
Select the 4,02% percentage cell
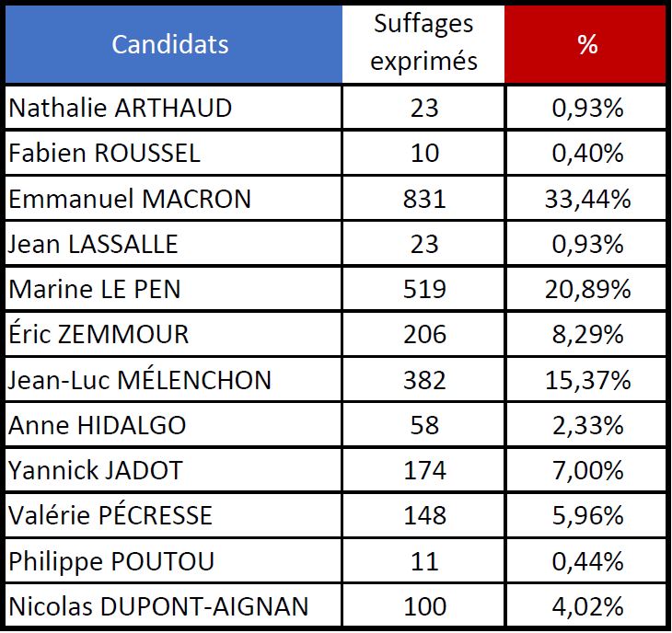[x=587, y=606]
